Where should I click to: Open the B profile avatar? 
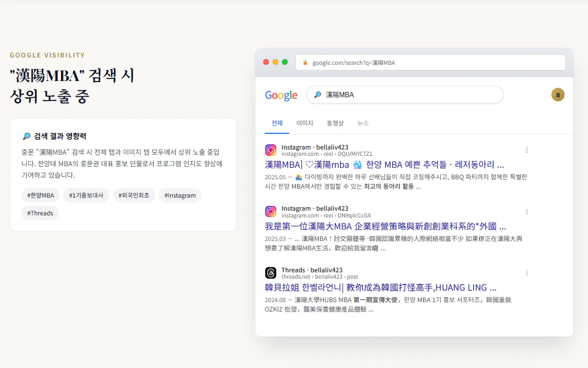558,95
